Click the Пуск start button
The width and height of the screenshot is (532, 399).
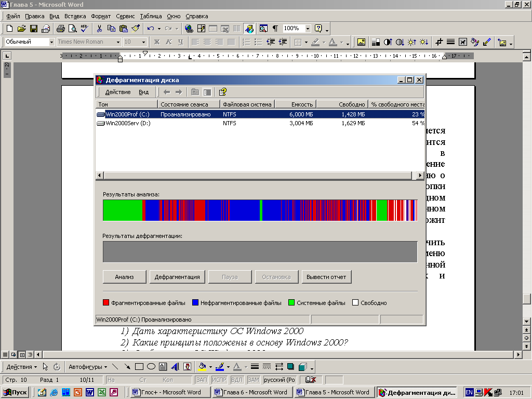[x=15, y=393]
